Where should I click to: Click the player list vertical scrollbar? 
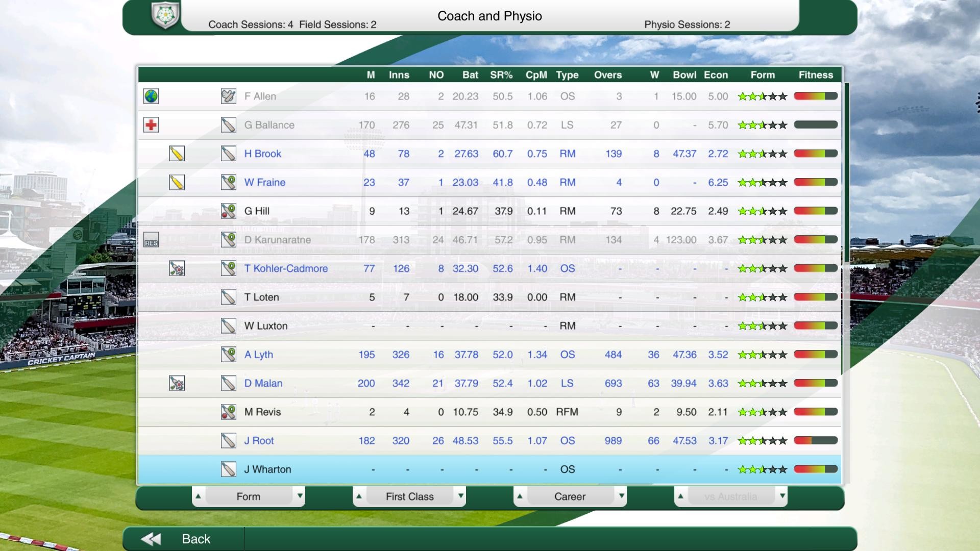(846, 173)
